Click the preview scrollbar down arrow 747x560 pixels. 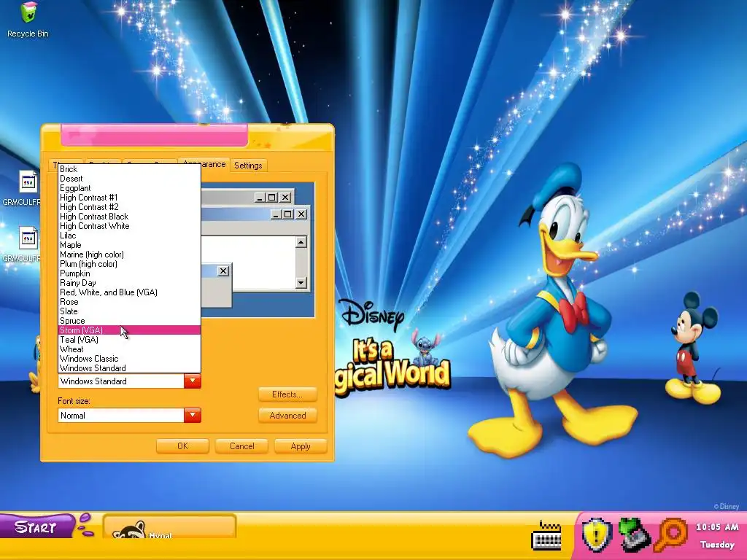tap(301, 283)
